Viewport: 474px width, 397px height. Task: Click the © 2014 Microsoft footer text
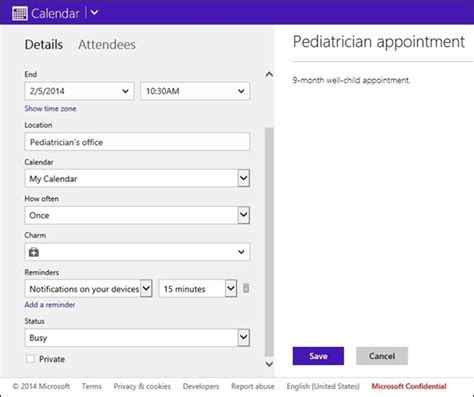tap(41, 386)
